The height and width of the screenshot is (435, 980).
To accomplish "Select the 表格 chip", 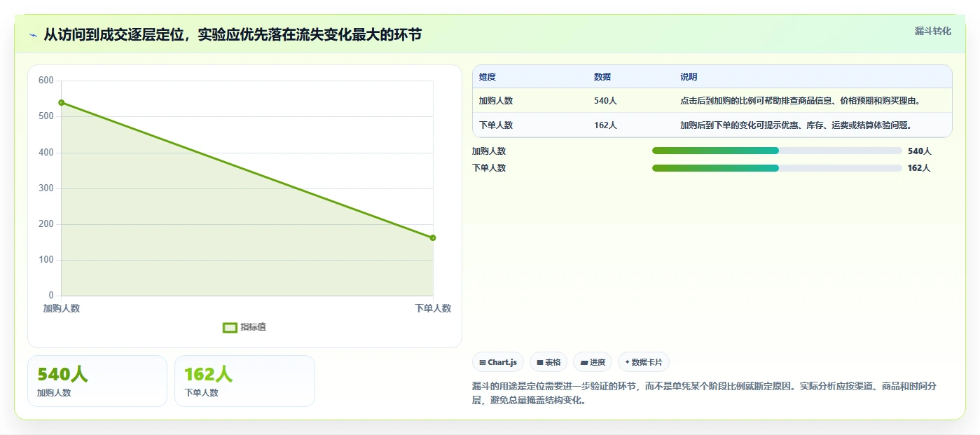I will (548, 362).
